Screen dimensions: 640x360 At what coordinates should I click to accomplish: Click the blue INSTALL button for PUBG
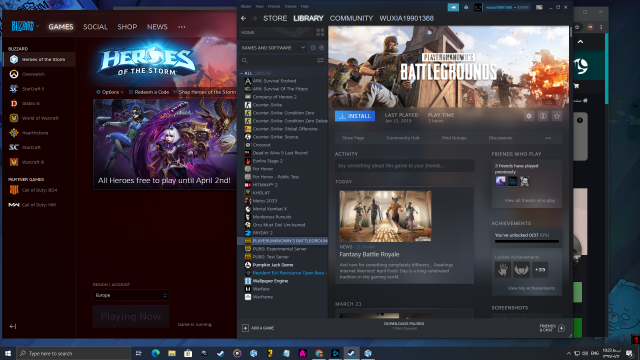click(x=355, y=116)
